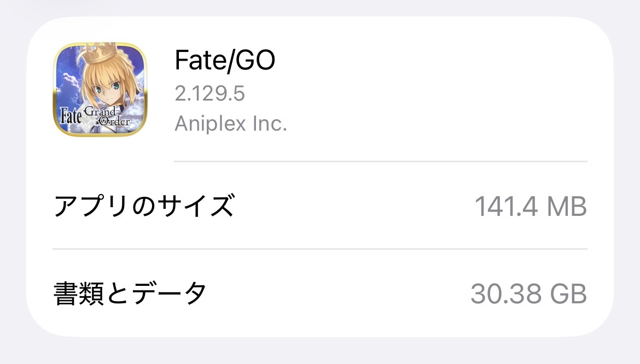Tap the Fate/Grand Order app icon
This screenshot has height=364, width=640.
(100, 90)
